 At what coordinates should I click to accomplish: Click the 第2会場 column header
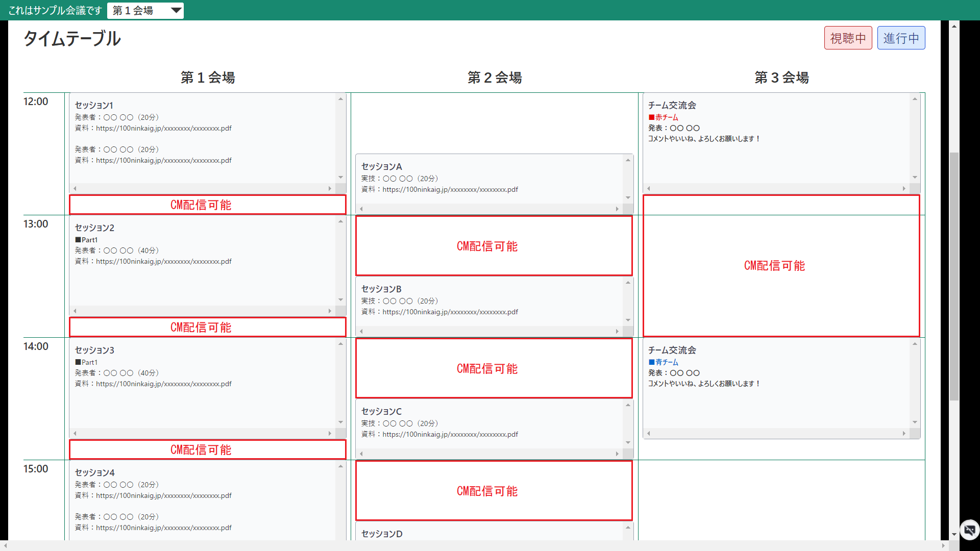click(495, 78)
